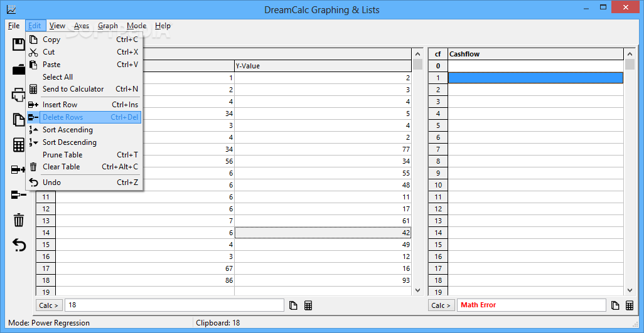The height and width of the screenshot is (333, 644).
Task: Click the Copy pages icon in left toolbar
Action: 19,120
